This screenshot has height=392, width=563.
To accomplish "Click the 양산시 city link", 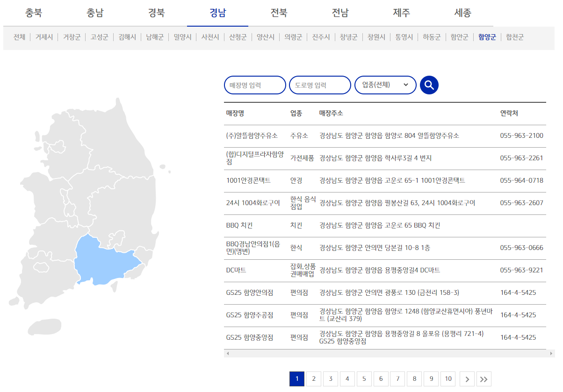I will (x=266, y=37).
